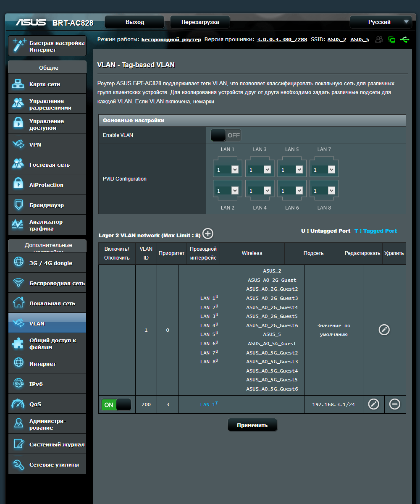
Task: Open the QoS menu entry
Action: (47, 404)
